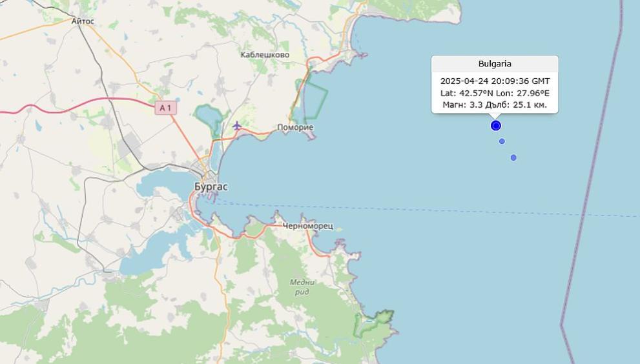Click the Черноморец town label
This screenshot has width=640, height=364.
click(308, 226)
